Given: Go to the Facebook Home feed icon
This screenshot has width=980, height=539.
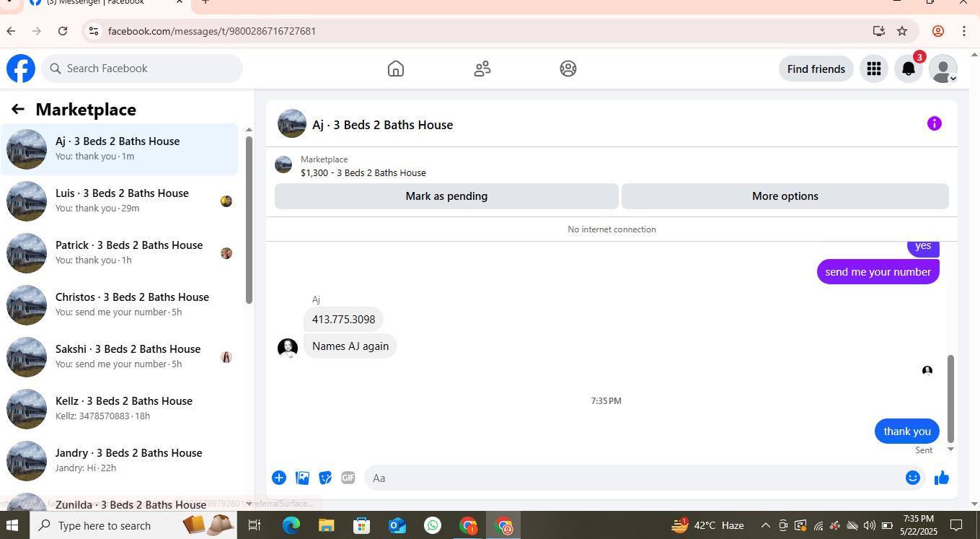Looking at the screenshot, I should click(396, 69).
